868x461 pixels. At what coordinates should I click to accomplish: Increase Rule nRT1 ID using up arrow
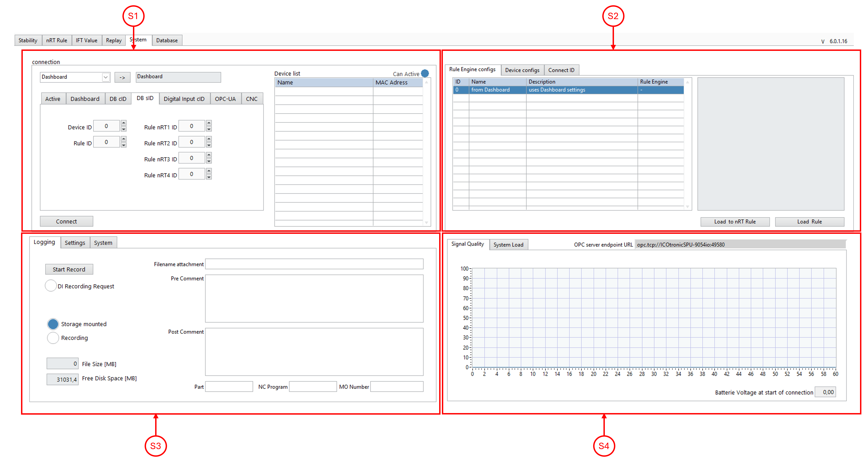[209, 123]
